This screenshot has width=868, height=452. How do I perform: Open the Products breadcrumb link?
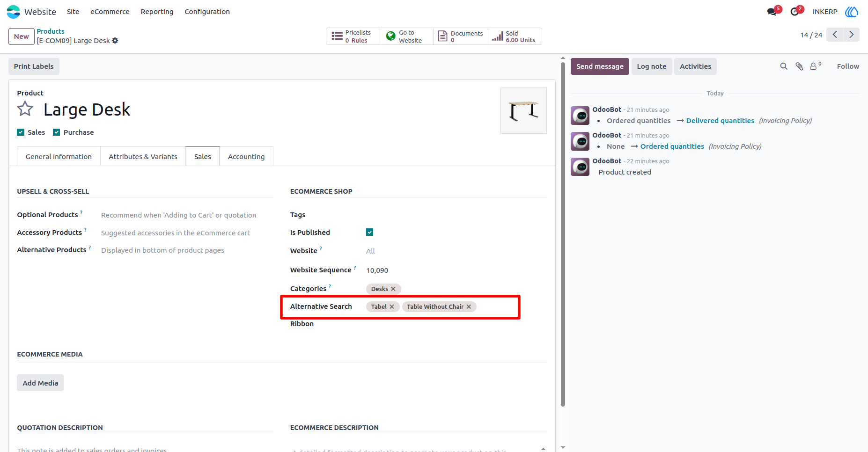point(51,31)
